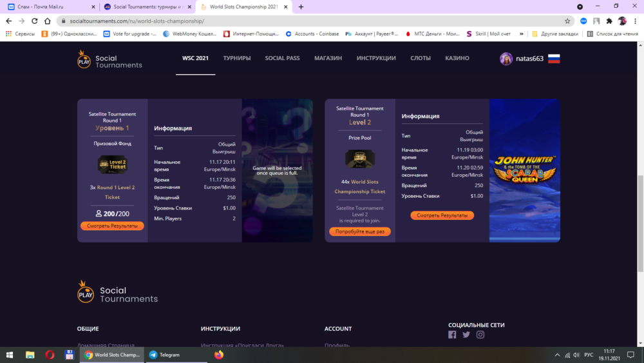
Task: Open the Facebook social icon
Action: (x=452, y=335)
